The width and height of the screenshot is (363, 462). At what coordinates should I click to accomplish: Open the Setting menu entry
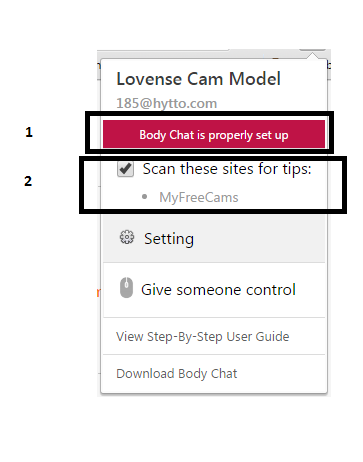click(169, 239)
